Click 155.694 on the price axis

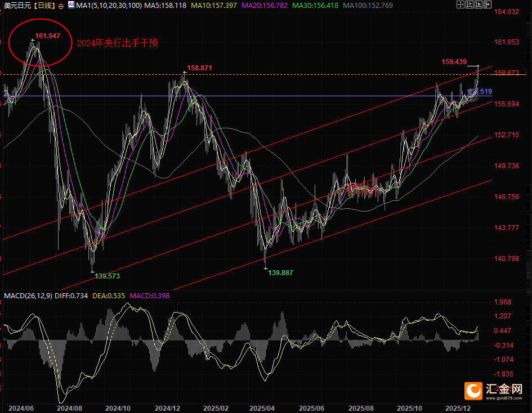(506, 104)
